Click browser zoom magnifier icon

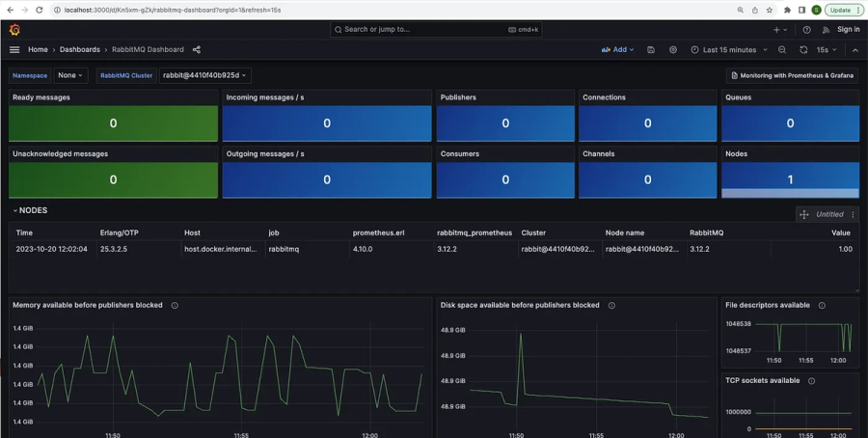point(741,10)
